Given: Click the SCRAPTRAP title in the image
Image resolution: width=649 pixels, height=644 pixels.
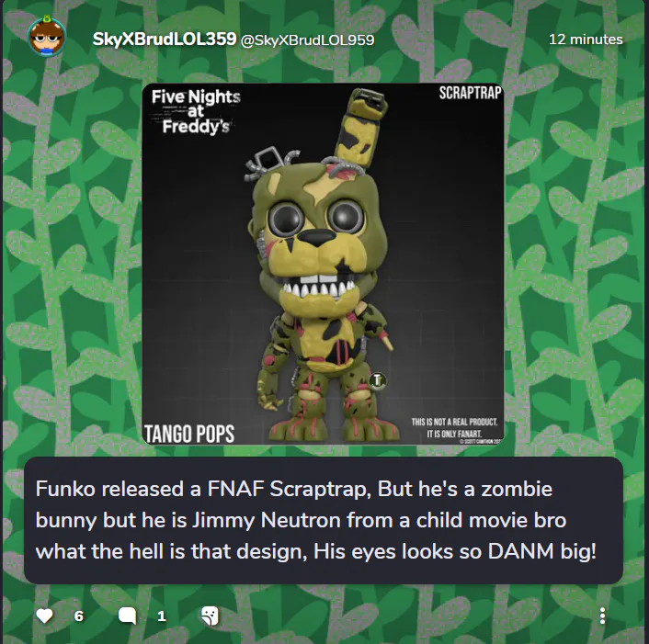Looking at the screenshot, I should click(x=470, y=93).
